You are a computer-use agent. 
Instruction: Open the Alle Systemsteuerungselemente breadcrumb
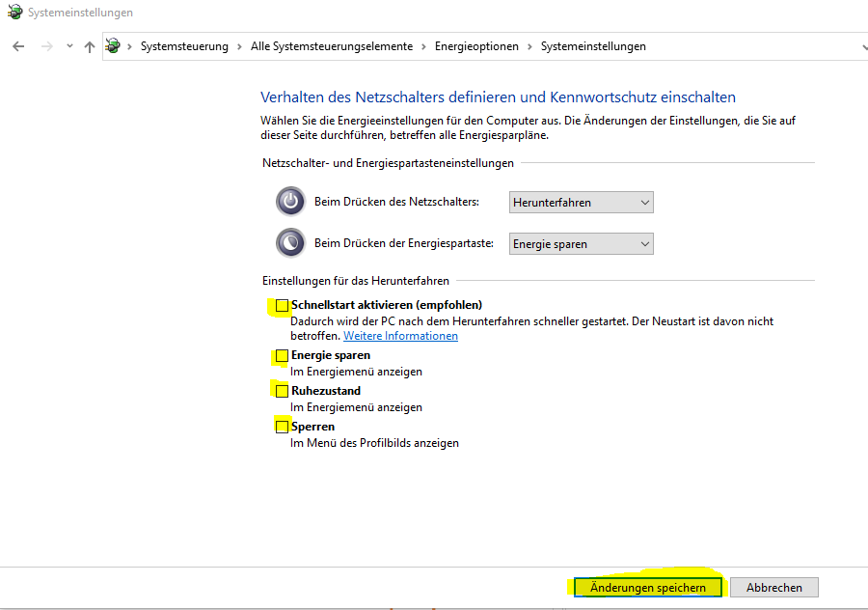pyautogui.click(x=332, y=46)
